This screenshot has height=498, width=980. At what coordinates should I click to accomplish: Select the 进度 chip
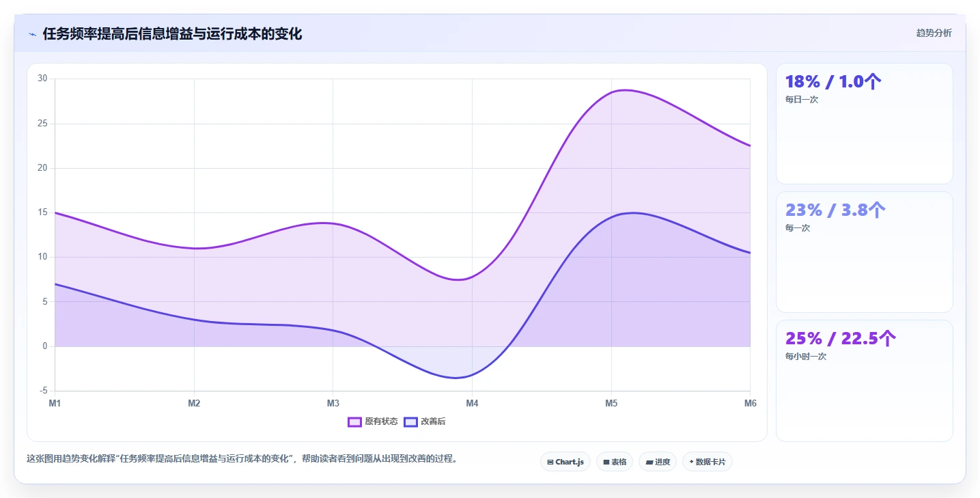(x=658, y=462)
